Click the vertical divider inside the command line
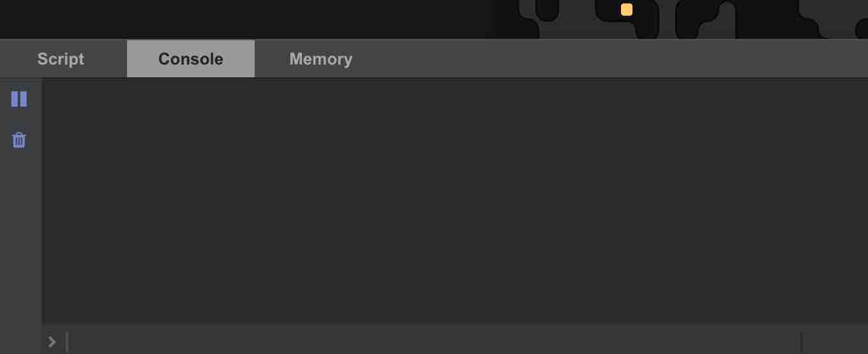Screen dimensions: 868x354 [802, 342]
